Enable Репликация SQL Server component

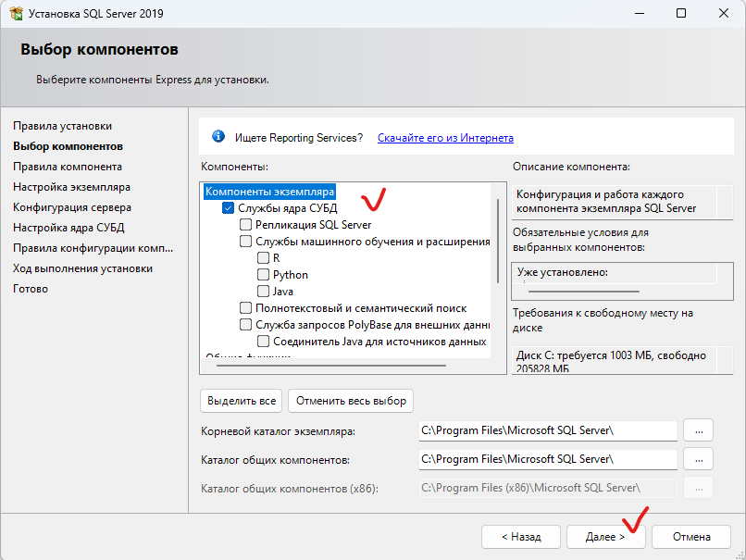pos(245,225)
